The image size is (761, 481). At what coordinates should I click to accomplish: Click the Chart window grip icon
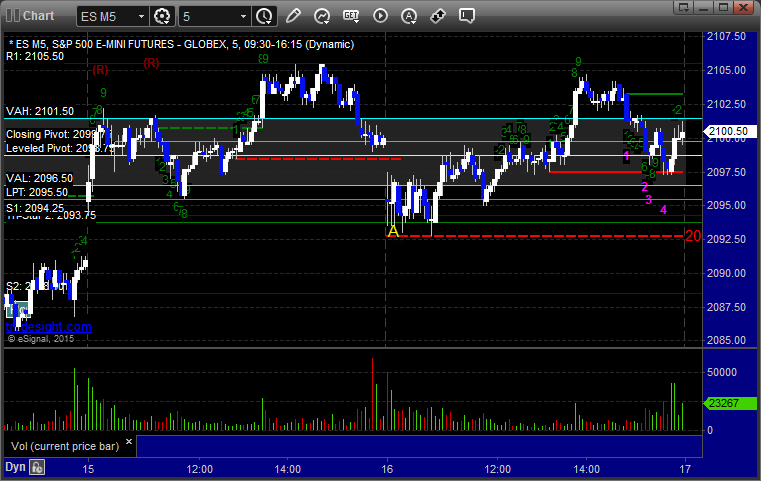(13, 16)
